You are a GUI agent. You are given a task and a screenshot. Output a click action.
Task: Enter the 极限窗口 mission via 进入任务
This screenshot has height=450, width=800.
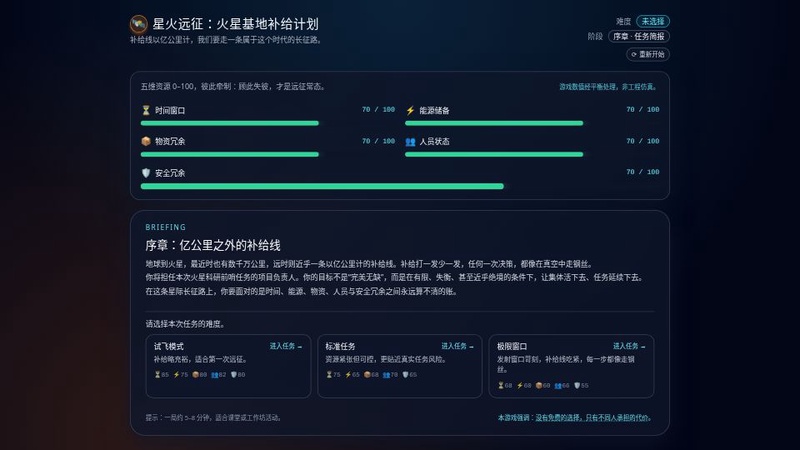tap(629, 346)
